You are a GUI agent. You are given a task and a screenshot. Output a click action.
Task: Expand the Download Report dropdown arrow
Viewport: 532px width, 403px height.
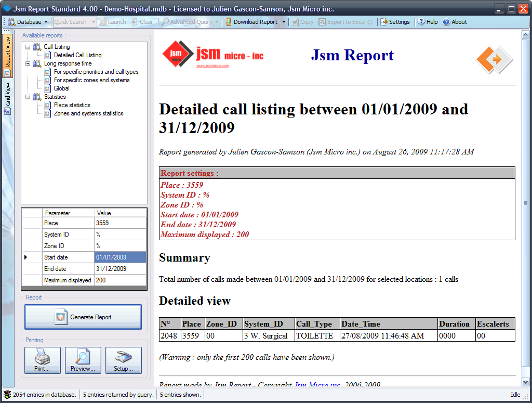(284, 22)
